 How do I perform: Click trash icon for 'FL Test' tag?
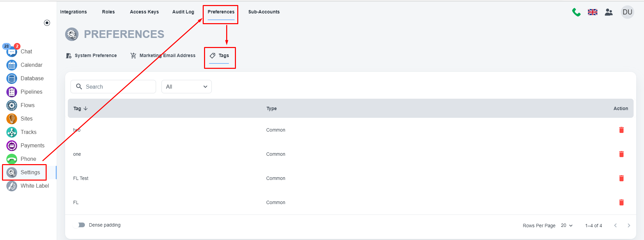[621, 178]
